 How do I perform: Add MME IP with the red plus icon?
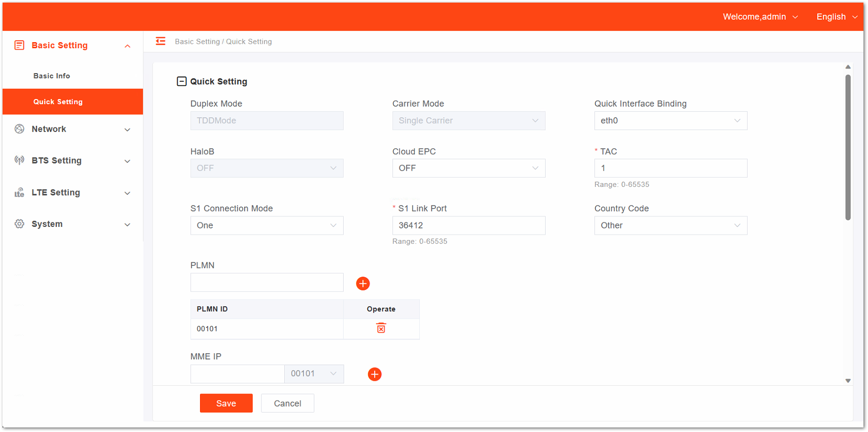(x=375, y=374)
